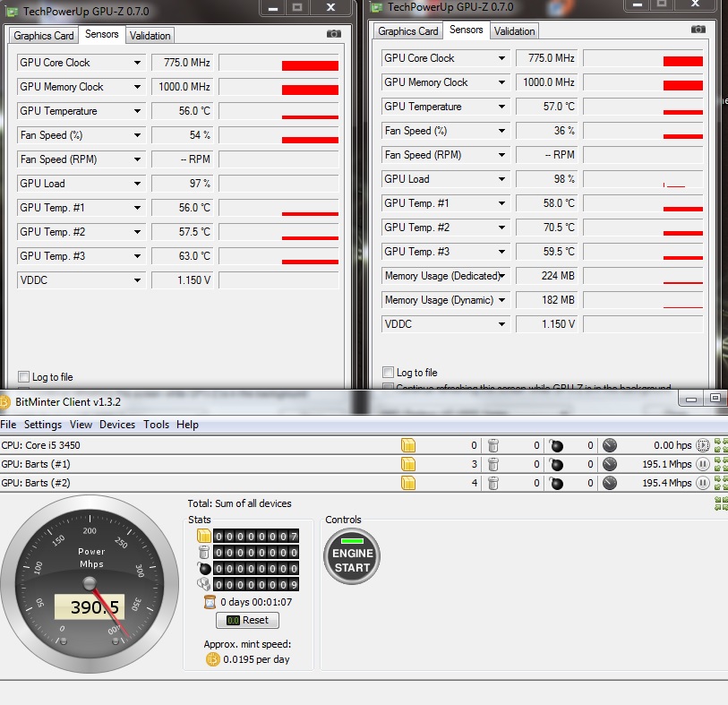Click bomb hardware error icon in Barts (#2) row
728x705 pixels.
[x=556, y=483]
